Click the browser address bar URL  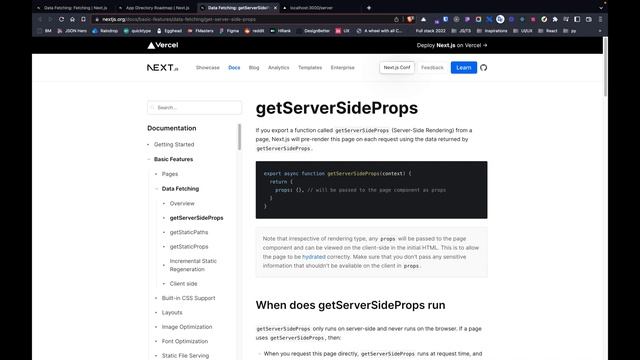click(179, 19)
